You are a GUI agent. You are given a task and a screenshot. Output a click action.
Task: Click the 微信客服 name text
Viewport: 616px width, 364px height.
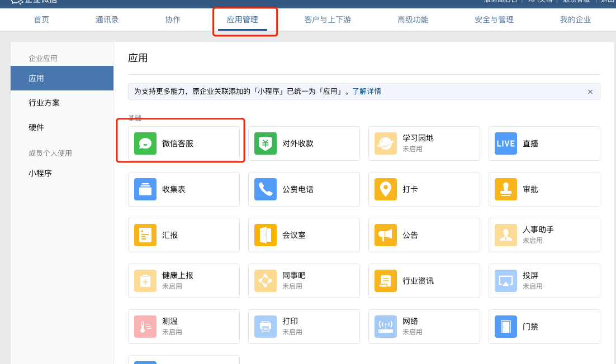(178, 143)
